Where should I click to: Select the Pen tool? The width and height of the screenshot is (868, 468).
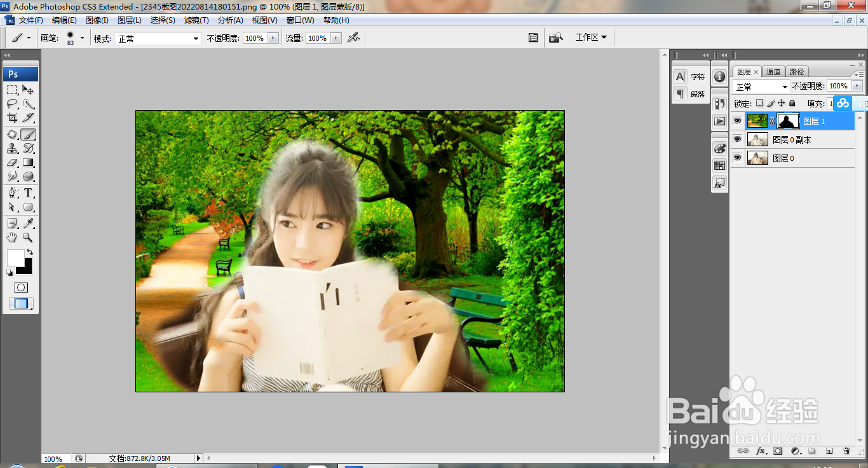pyautogui.click(x=12, y=193)
